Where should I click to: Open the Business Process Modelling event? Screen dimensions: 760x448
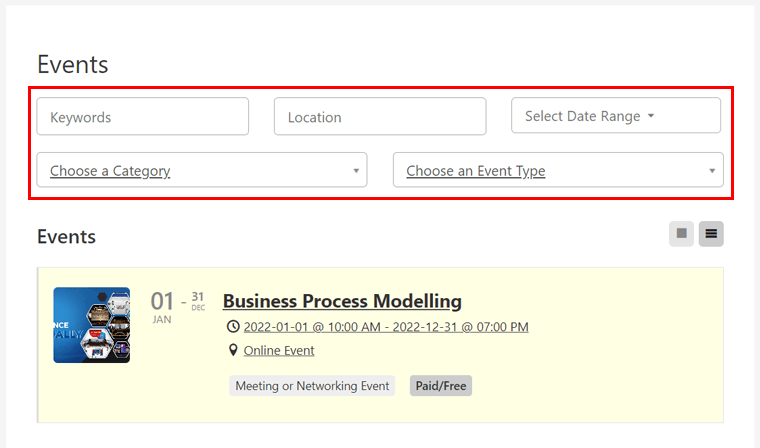click(x=342, y=301)
